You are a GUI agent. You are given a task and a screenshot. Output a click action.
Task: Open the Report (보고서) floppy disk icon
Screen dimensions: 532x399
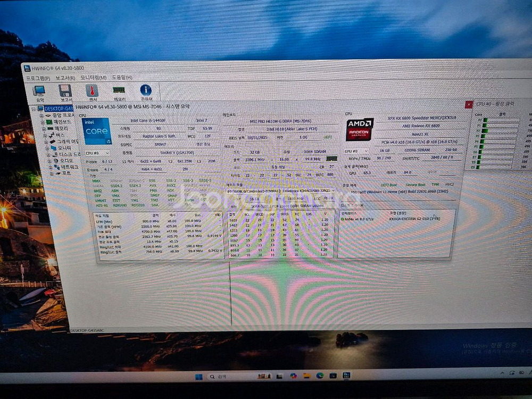tap(65, 92)
